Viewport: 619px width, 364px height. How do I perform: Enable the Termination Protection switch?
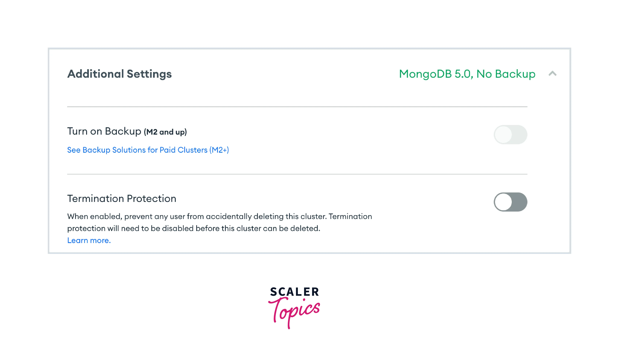[x=510, y=202]
